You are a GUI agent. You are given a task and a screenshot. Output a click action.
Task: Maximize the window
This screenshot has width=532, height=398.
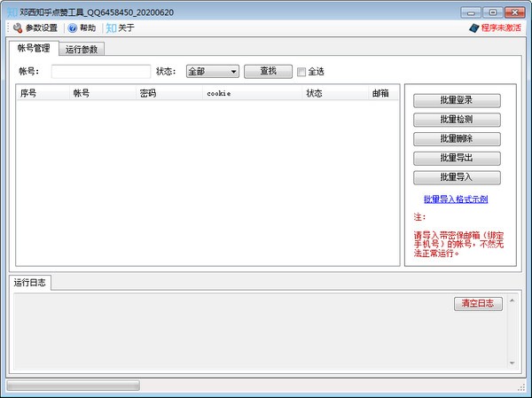click(493, 13)
